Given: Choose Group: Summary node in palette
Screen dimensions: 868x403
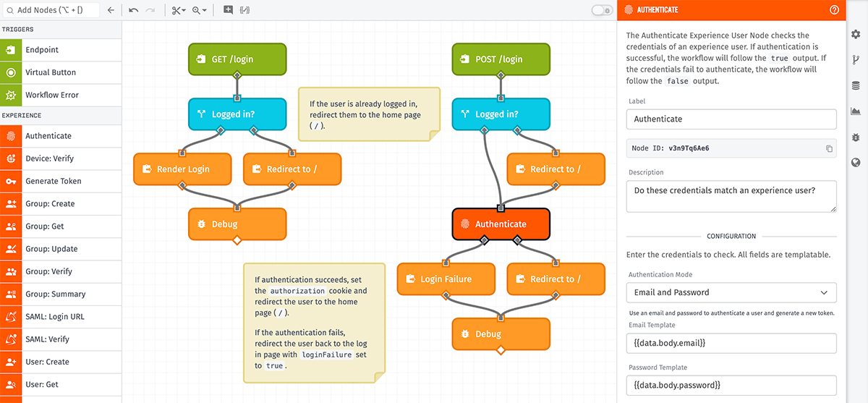Looking at the screenshot, I should [x=61, y=294].
